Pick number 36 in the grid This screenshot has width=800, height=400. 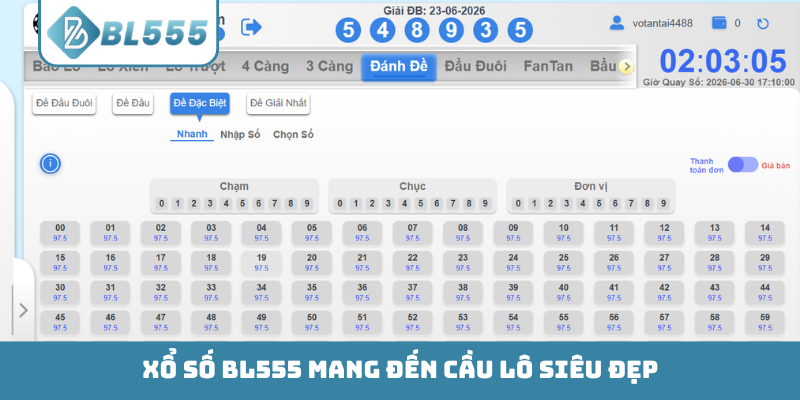(x=362, y=292)
